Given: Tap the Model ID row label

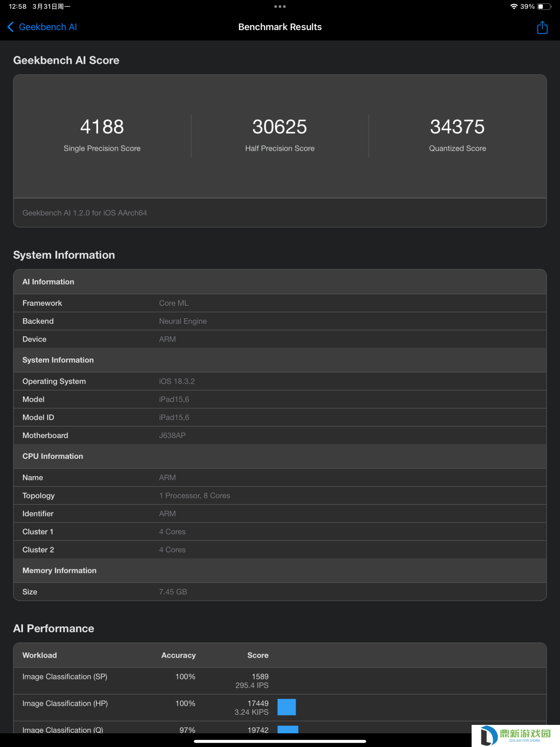Looking at the screenshot, I should [38, 418].
